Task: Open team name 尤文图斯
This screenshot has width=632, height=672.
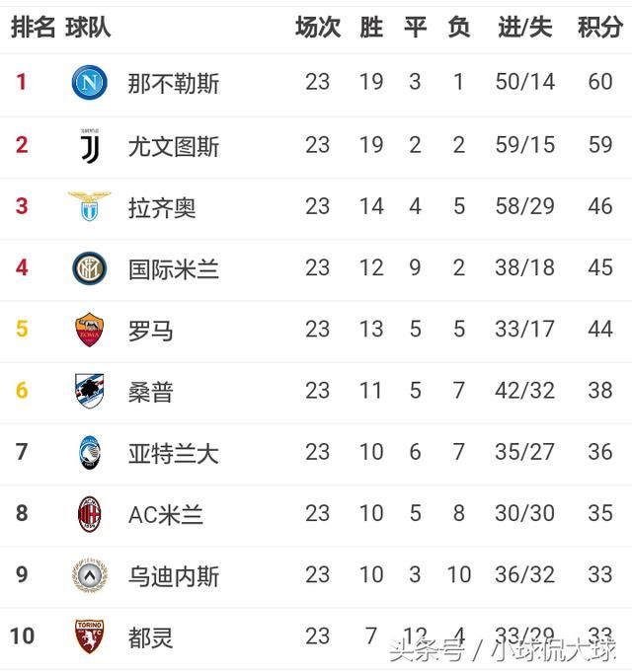Action: tap(174, 146)
